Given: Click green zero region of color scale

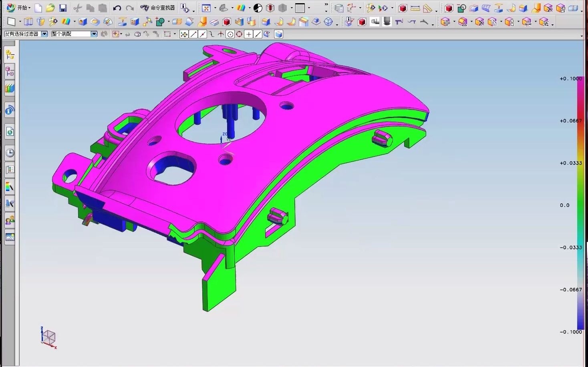Looking at the screenshot, I should coord(580,205).
